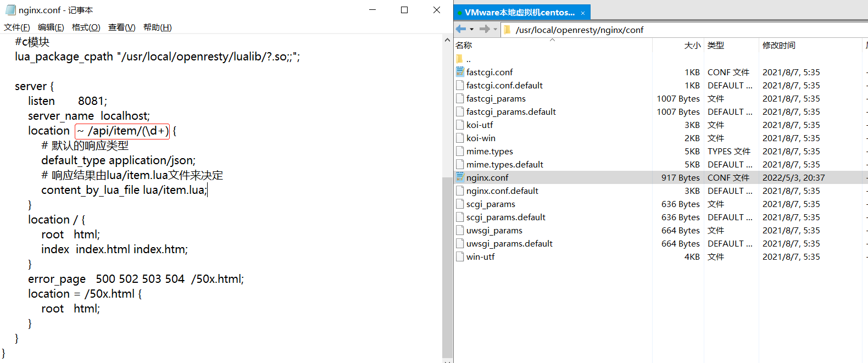Click the content_by_lua_file lua/item.lua; line
868x363 pixels.
125,190
